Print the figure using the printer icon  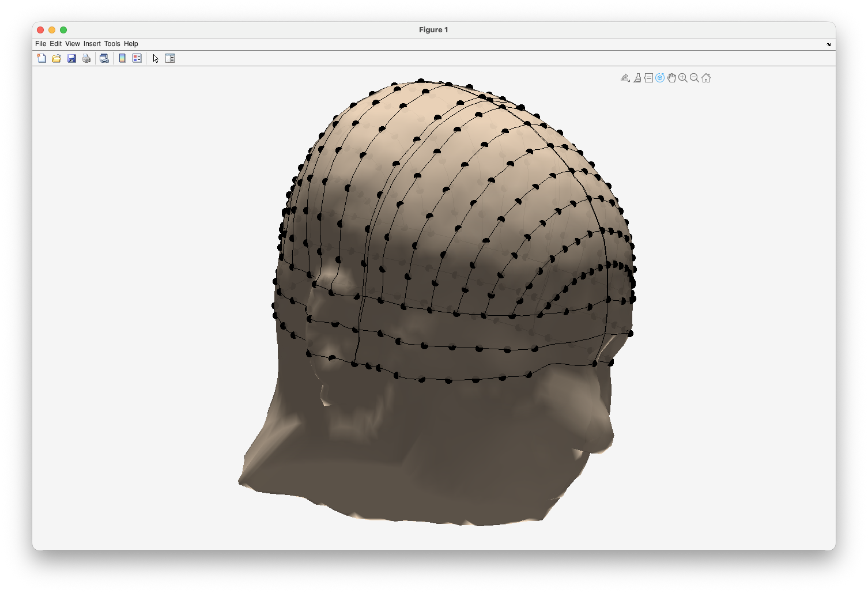(x=86, y=58)
